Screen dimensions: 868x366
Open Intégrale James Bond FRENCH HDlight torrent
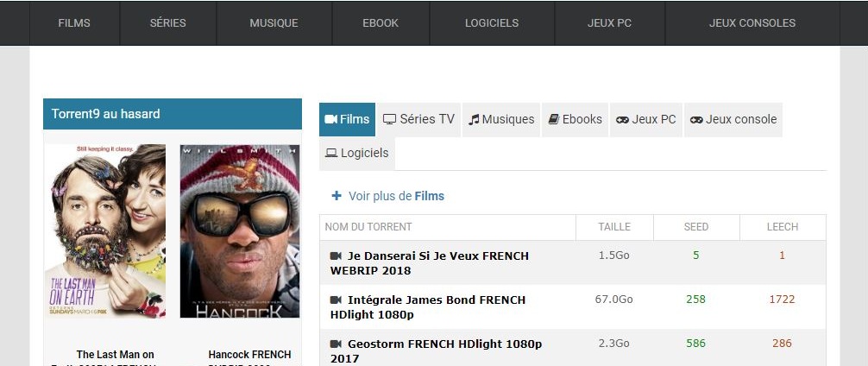[427, 307]
